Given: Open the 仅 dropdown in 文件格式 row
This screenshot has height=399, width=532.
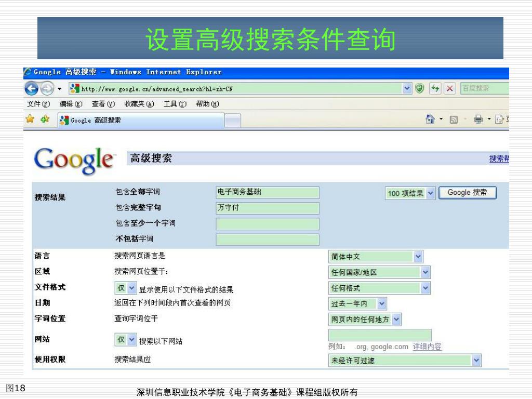Looking at the screenshot, I should pyautogui.click(x=126, y=288).
